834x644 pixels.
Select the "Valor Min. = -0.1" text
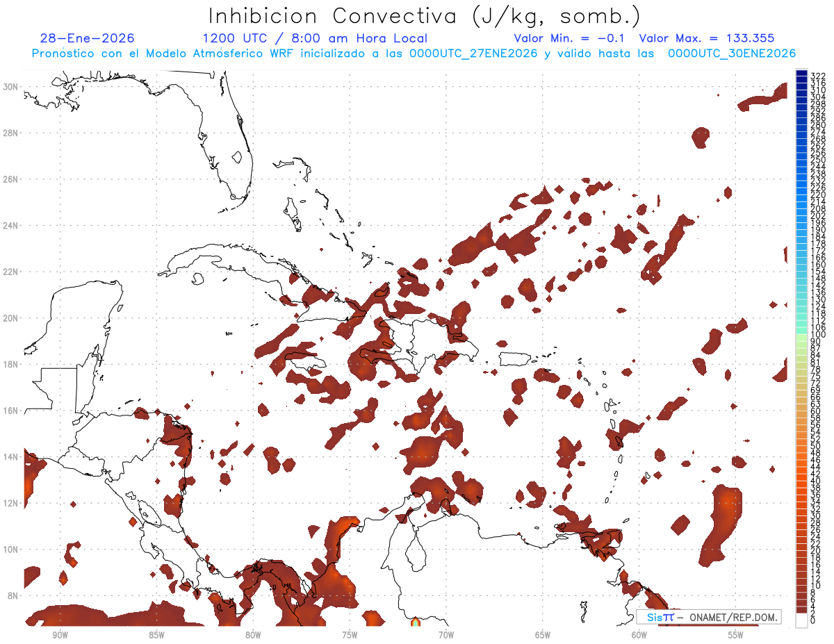click(x=569, y=38)
